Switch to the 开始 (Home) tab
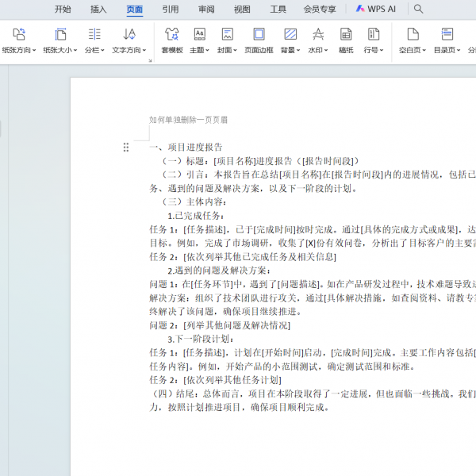The width and height of the screenshot is (476, 476). pyautogui.click(x=63, y=10)
